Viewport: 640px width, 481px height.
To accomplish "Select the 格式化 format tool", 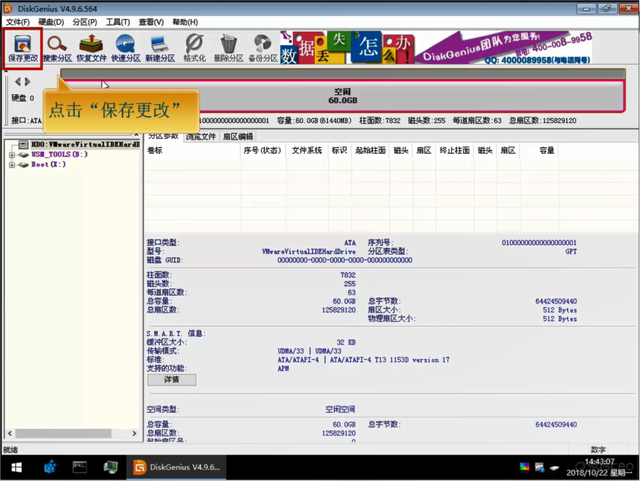I will (x=194, y=49).
